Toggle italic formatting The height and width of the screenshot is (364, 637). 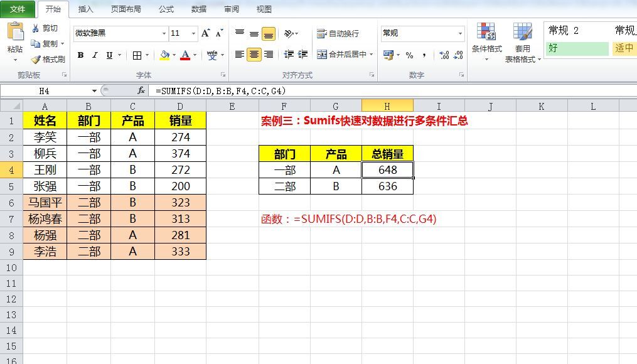(95, 55)
